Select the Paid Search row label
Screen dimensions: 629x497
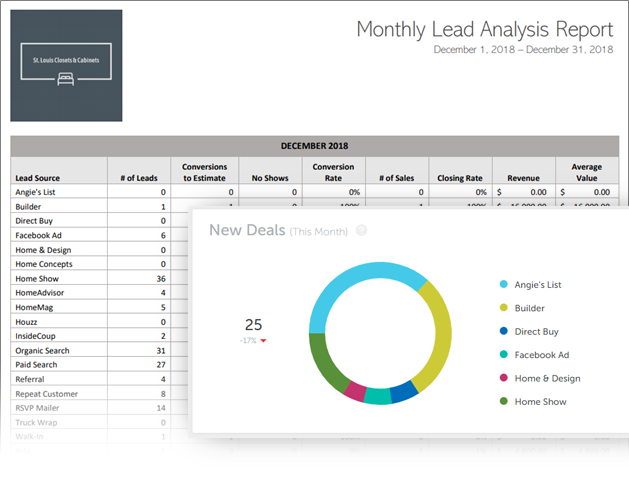[x=37, y=365]
